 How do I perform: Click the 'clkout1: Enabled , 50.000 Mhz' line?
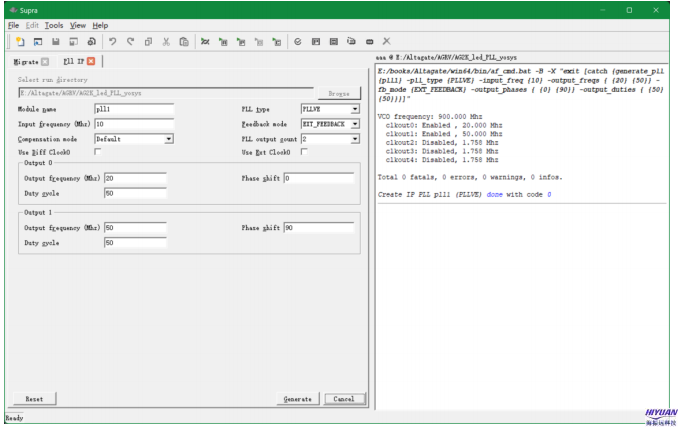444,134
